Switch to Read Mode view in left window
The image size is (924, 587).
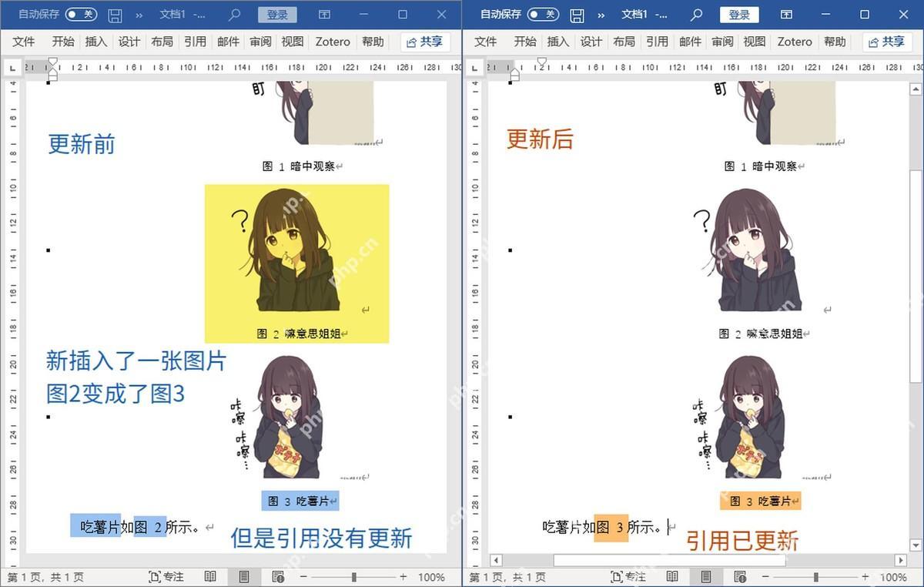pos(210,577)
